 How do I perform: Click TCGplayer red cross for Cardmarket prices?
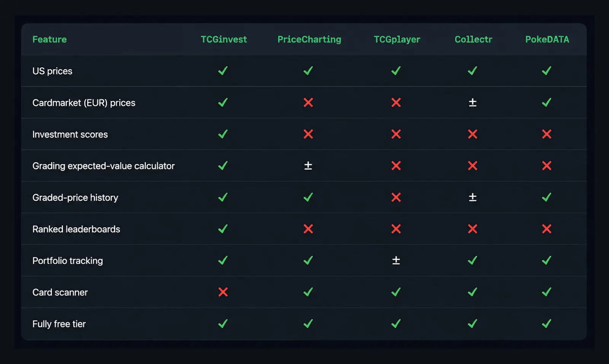point(396,102)
